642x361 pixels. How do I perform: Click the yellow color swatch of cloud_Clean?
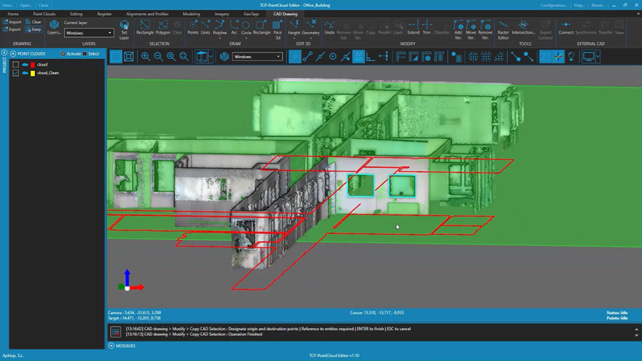point(33,73)
